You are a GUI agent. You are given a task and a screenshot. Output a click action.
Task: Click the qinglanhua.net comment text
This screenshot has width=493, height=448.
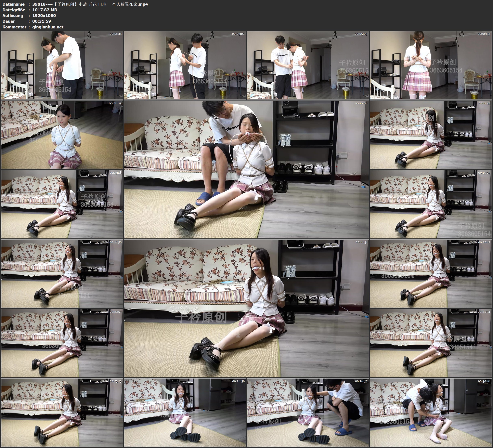coord(48,27)
